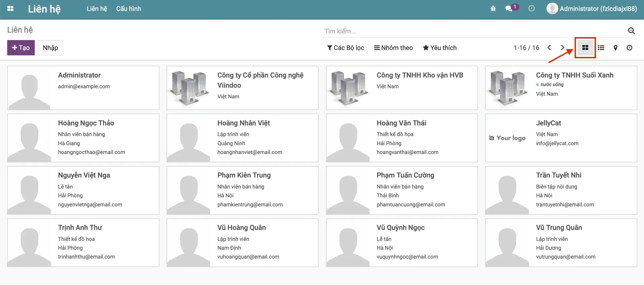
Task: Open Công ty Cổ phần Công nghệ Viindoo card
Action: pos(243,88)
